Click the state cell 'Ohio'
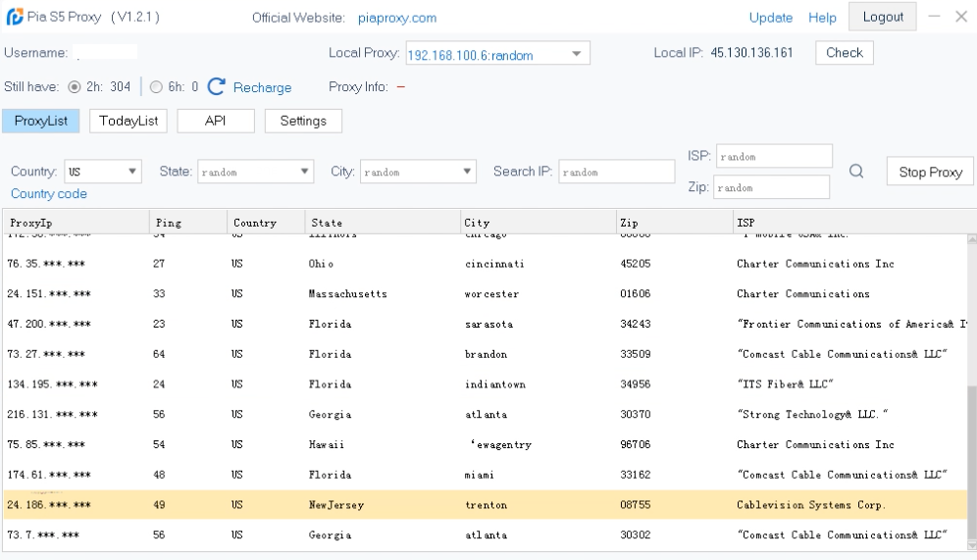The height and width of the screenshot is (560, 977). coord(321,264)
